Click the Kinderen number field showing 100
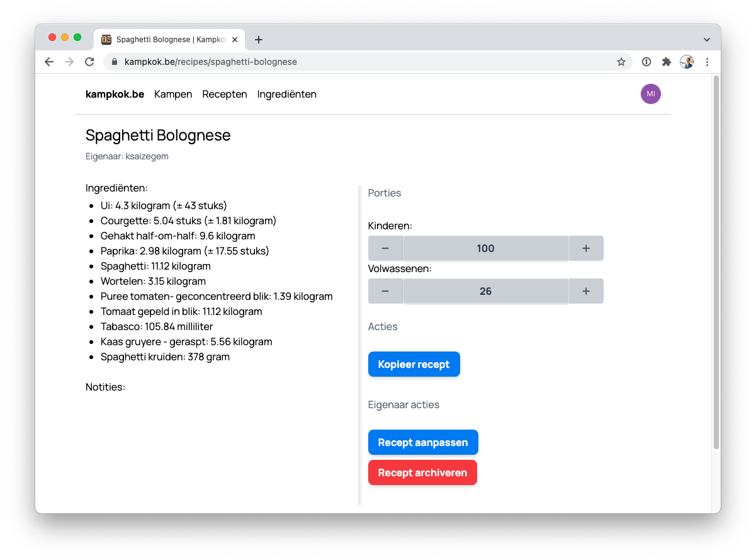 (485, 248)
